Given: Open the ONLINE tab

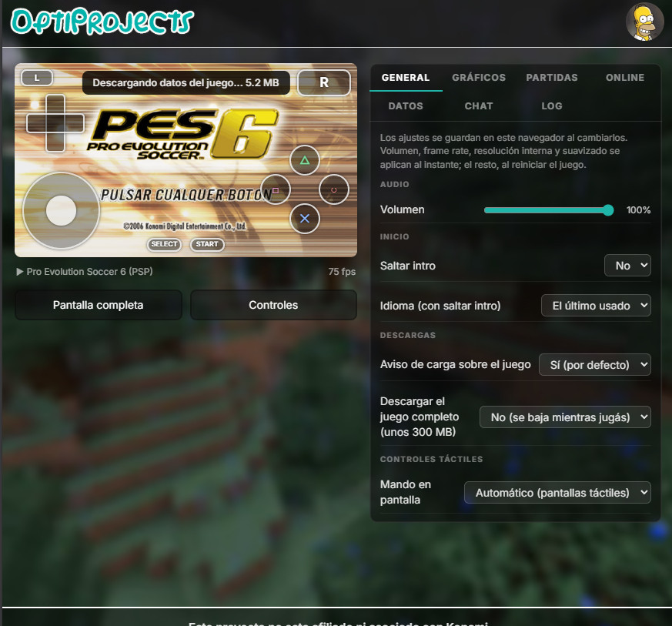Looking at the screenshot, I should pos(625,78).
